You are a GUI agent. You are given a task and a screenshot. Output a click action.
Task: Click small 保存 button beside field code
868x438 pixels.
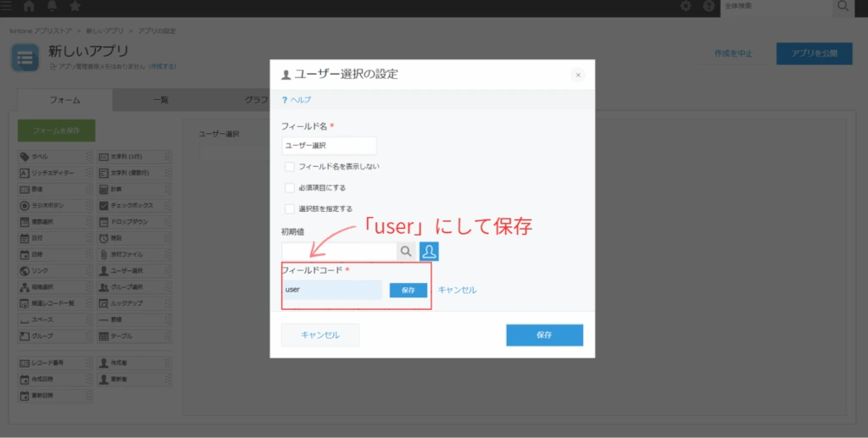(x=408, y=291)
